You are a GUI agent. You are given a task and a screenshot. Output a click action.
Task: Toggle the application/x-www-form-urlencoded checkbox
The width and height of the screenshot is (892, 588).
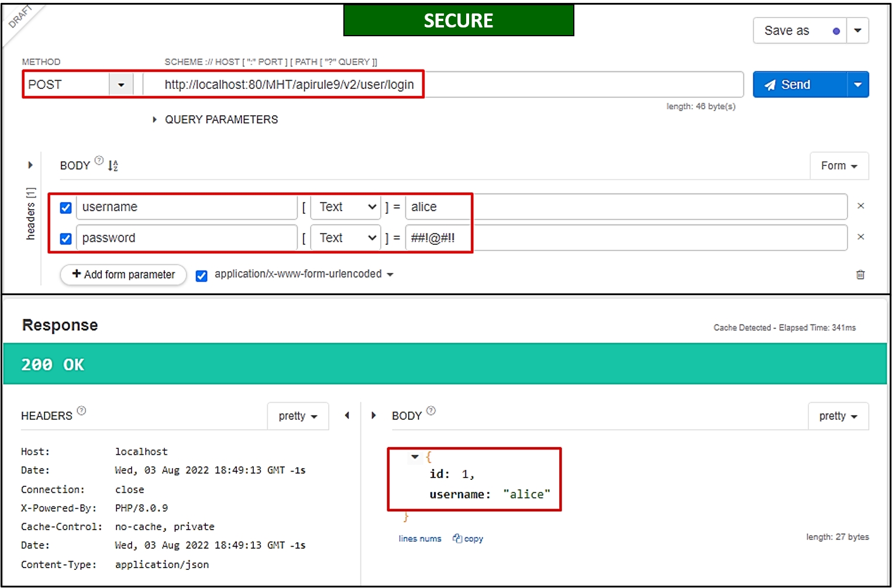[201, 275]
